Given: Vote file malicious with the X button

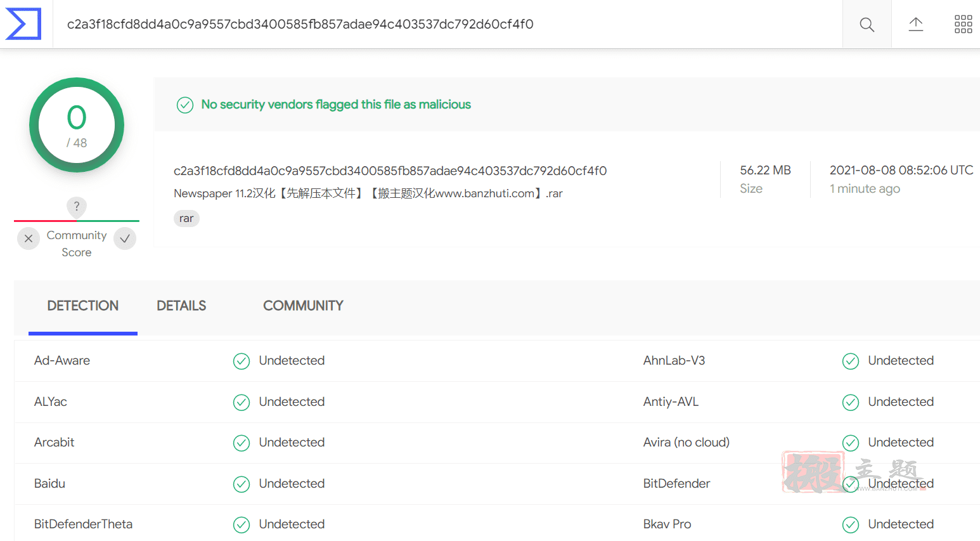Looking at the screenshot, I should click(29, 238).
